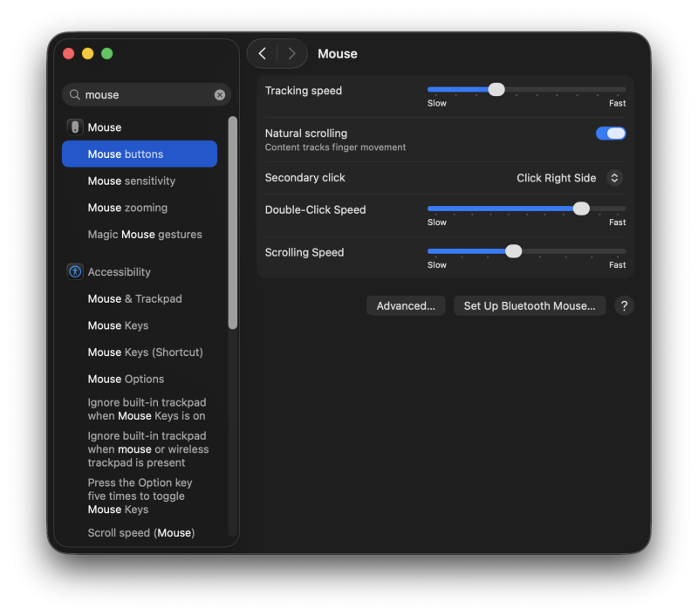
Task: Click into the search input field
Action: (x=144, y=95)
